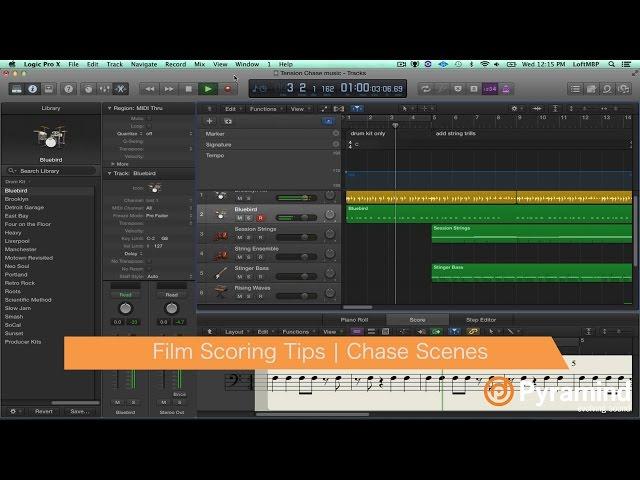Viewport: 640px width, 480px height.
Task: Click the Revert button in Library
Action: pyautogui.click(x=43, y=411)
